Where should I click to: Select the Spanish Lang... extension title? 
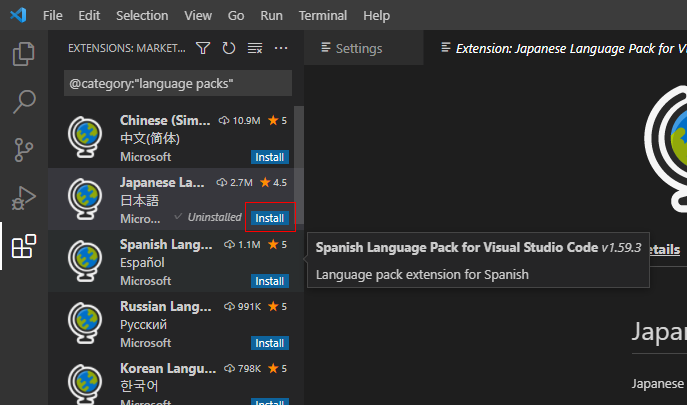(x=166, y=244)
